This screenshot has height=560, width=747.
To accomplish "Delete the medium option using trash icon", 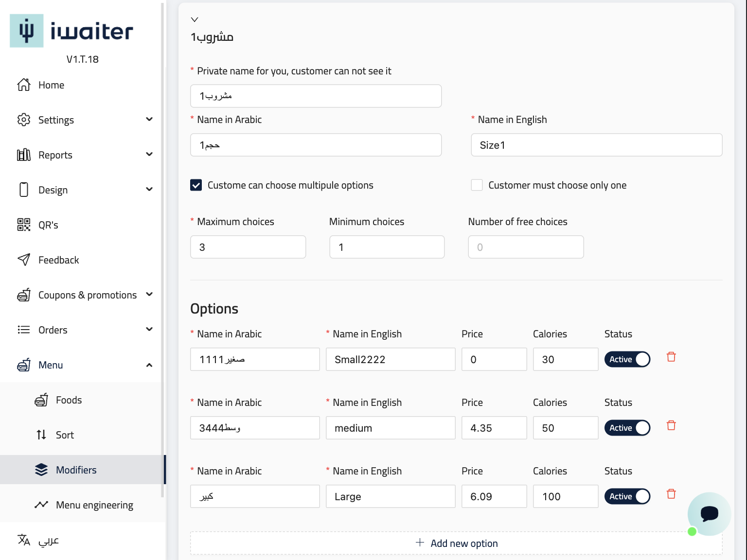I will (x=671, y=425).
